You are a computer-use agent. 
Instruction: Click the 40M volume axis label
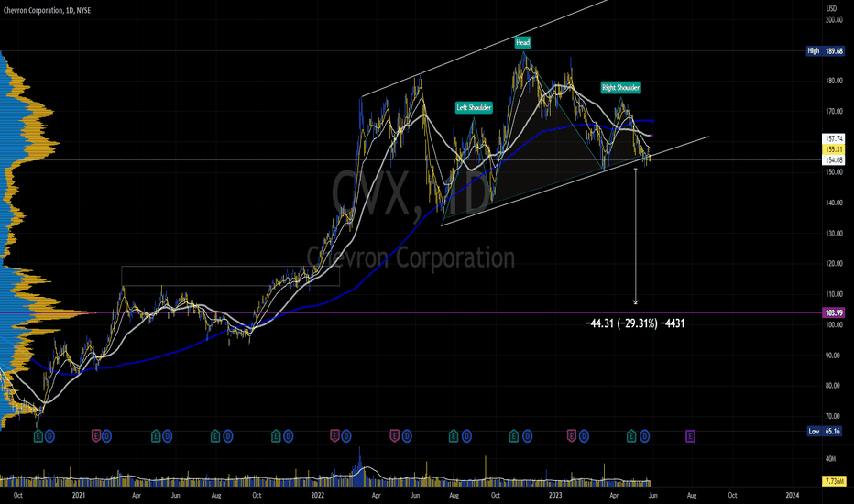pyautogui.click(x=830, y=459)
